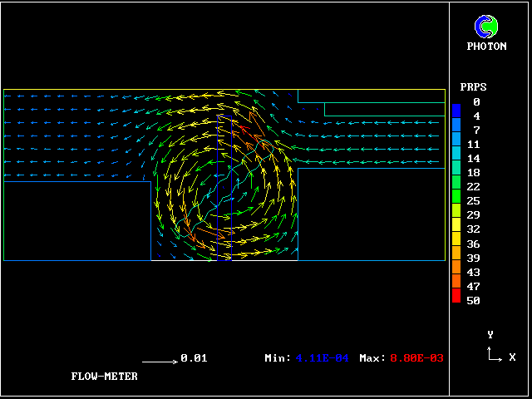Select the FLOW-METER title text
The width and height of the screenshot is (532, 399).
[x=104, y=377]
